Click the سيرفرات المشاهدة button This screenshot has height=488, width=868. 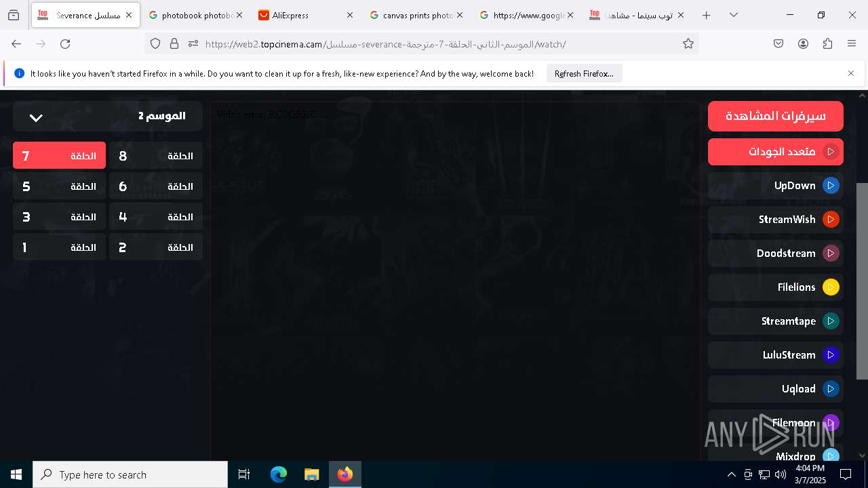(x=776, y=116)
